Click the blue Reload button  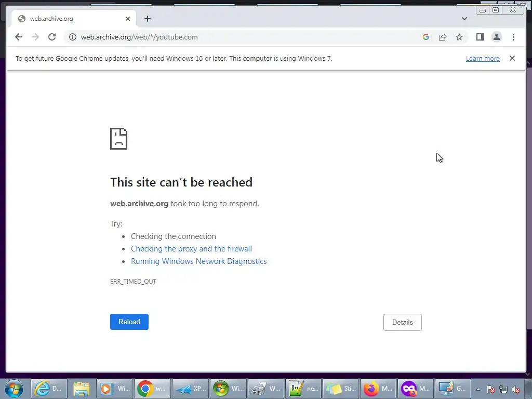click(129, 322)
